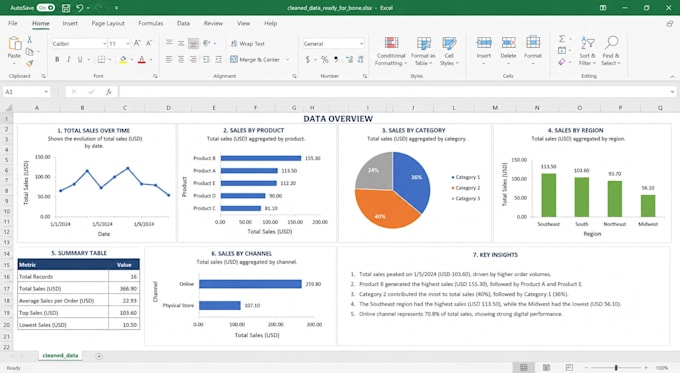Toggle Wrap Text

(248, 43)
